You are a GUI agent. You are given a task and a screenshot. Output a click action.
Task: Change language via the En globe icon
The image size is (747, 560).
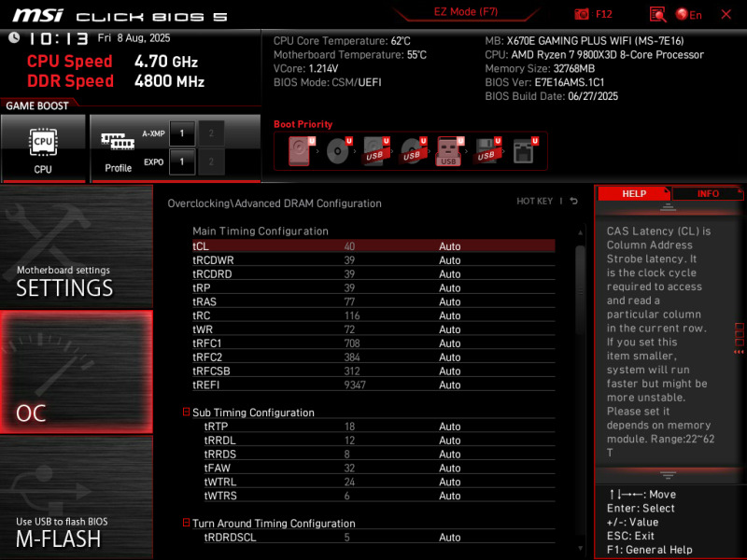pyautogui.click(x=688, y=15)
